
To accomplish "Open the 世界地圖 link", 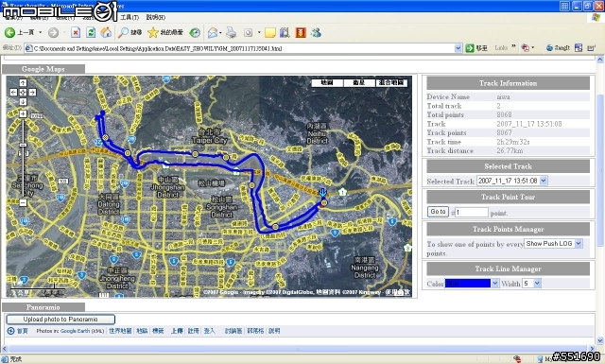I will click(x=120, y=331).
